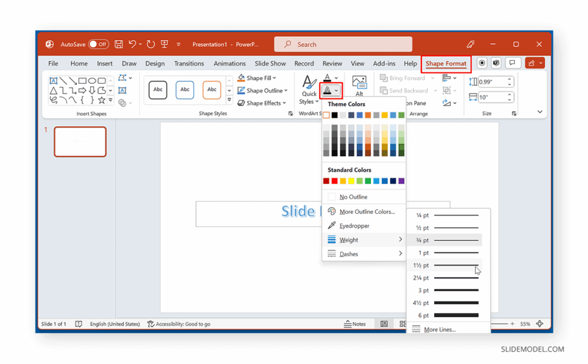Apply the orange outline Abc style
Image resolution: width=588 pixels, height=364 pixels.
coord(212,90)
